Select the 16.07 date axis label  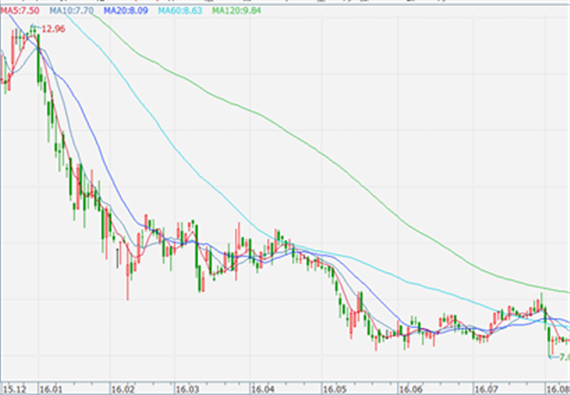486,390
